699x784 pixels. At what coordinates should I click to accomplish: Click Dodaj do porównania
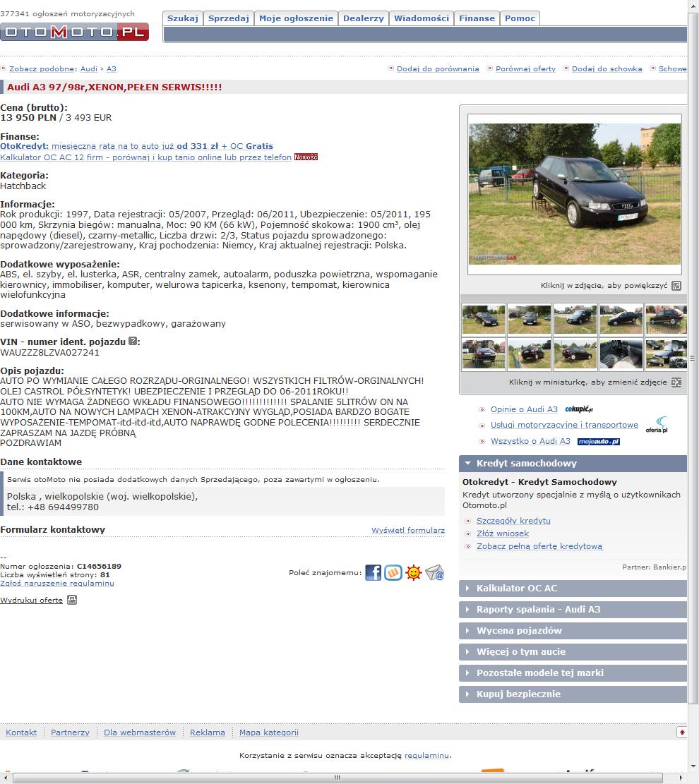438,69
